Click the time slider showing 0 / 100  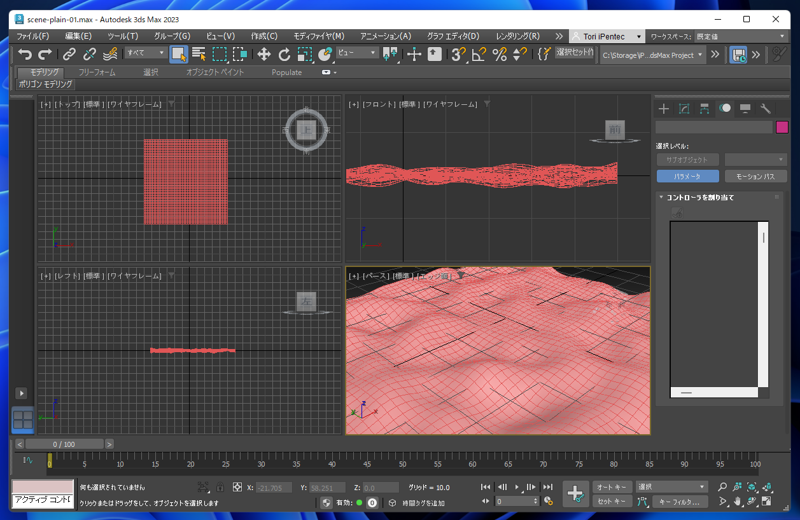(64, 444)
